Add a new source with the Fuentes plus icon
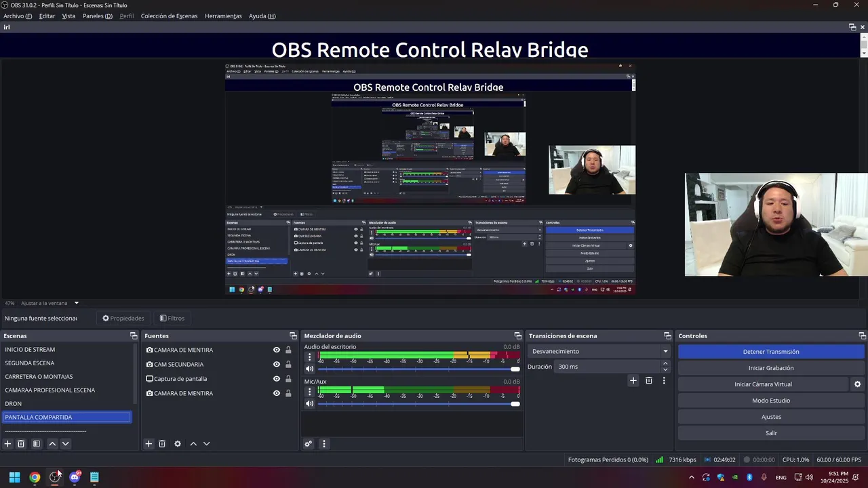The width and height of the screenshot is (868, 488). tap(149, 444)
